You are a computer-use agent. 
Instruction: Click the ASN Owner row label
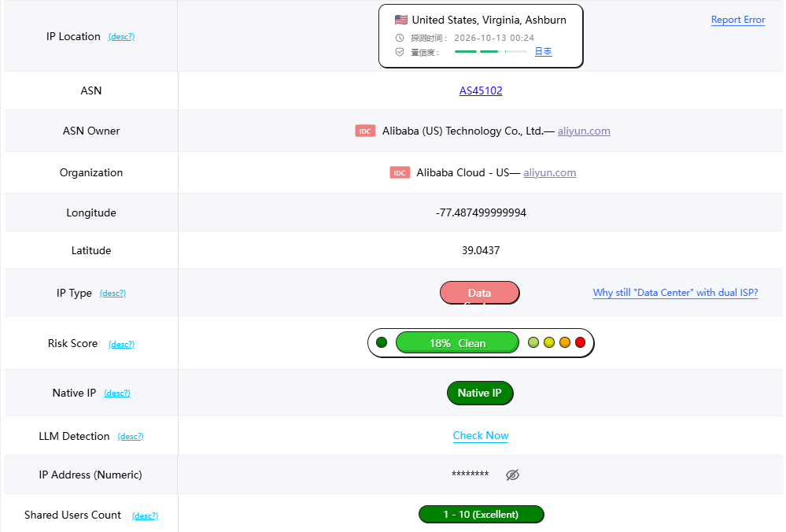pos(91,131)
